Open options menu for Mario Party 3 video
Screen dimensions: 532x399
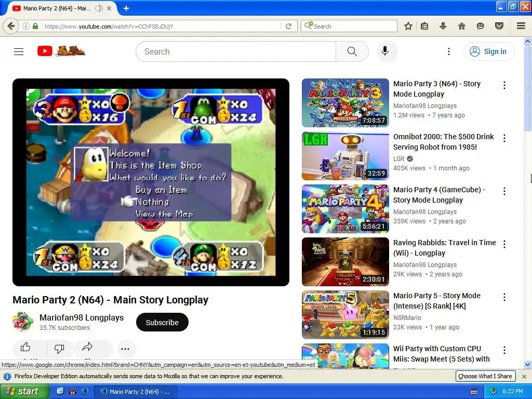tap(504, 85)
